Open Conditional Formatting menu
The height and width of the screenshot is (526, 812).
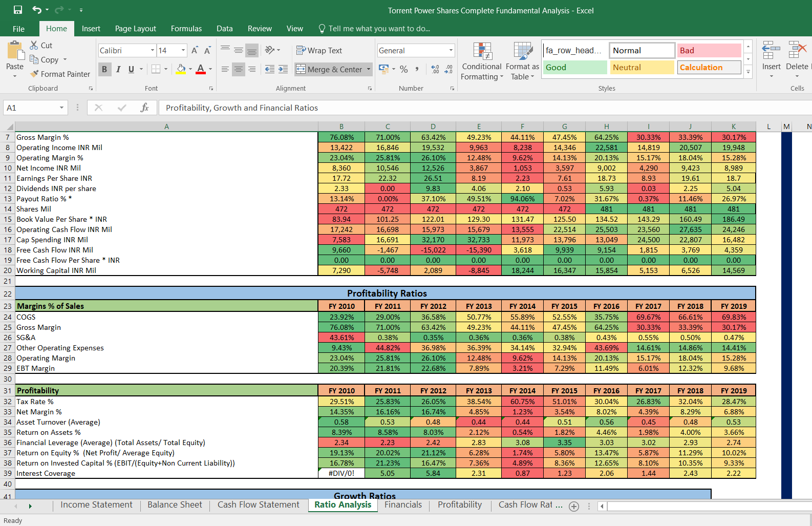[481, 61]
